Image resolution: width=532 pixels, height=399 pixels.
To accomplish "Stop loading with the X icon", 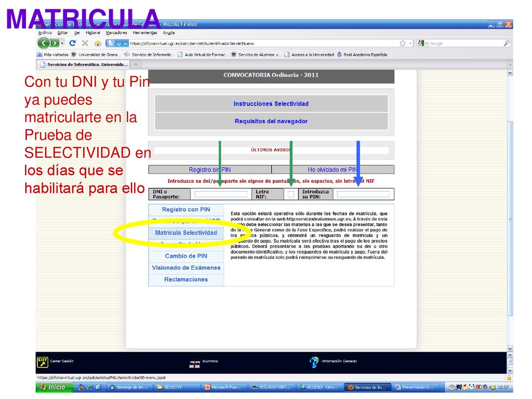I will pos(85,43).
